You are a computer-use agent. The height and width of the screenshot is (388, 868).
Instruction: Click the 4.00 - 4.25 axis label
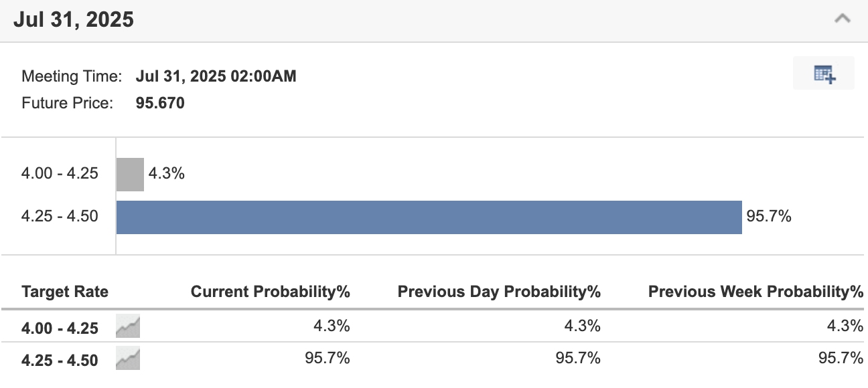60,173
